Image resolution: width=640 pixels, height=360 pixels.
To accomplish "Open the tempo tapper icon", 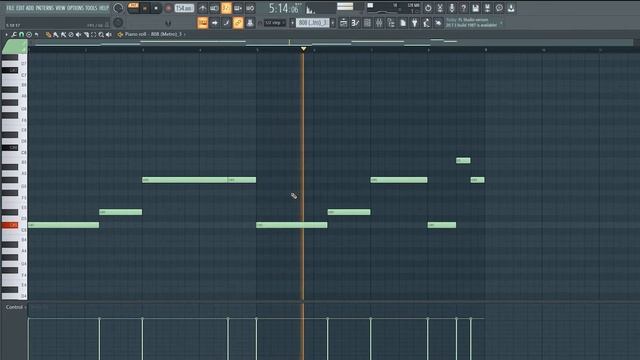I will (427, 23).
